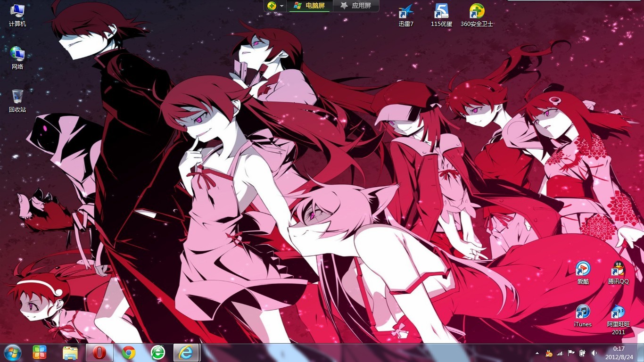The height and width of the screenshot is (362, 644).
Task: Select the 腾讯QQ desktop shortcut
Action: tap(618, 272)
